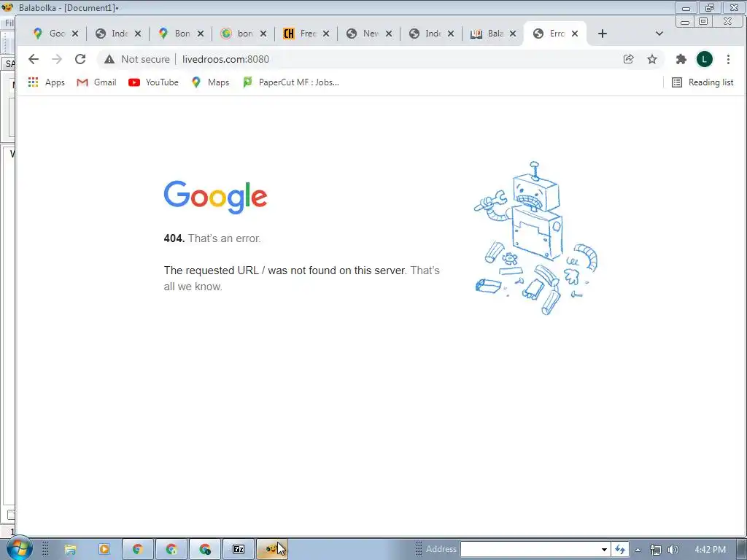Image resolution: width=747 pixels, height=560 pixels.
Task: Close the second Inde tab
Action: tap(451, 34)
